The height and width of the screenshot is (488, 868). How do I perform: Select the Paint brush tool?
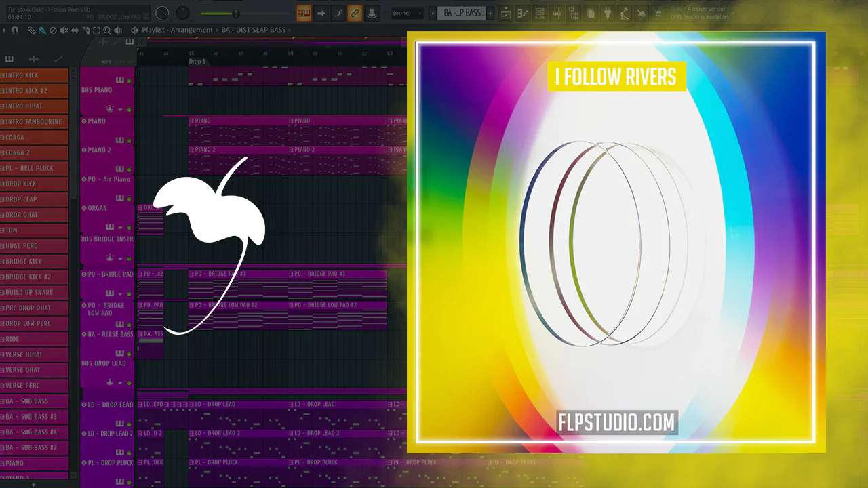tap(42, 30)
